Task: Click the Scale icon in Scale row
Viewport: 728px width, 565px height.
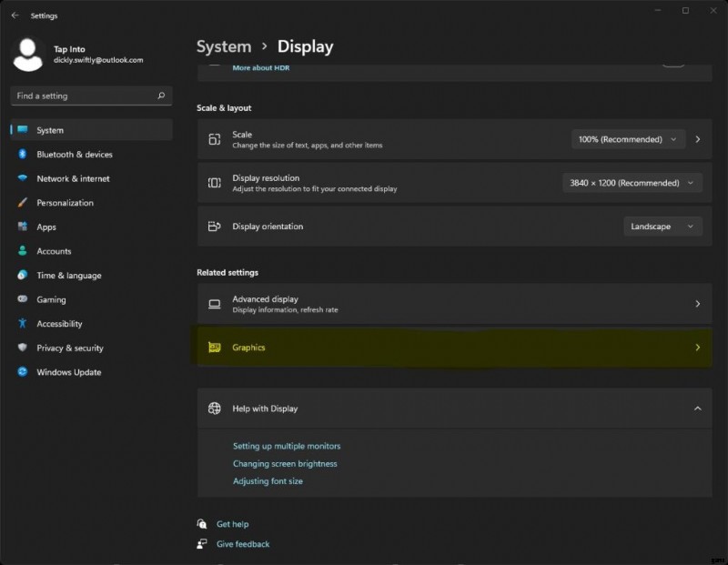Action: tap(214, 139)
